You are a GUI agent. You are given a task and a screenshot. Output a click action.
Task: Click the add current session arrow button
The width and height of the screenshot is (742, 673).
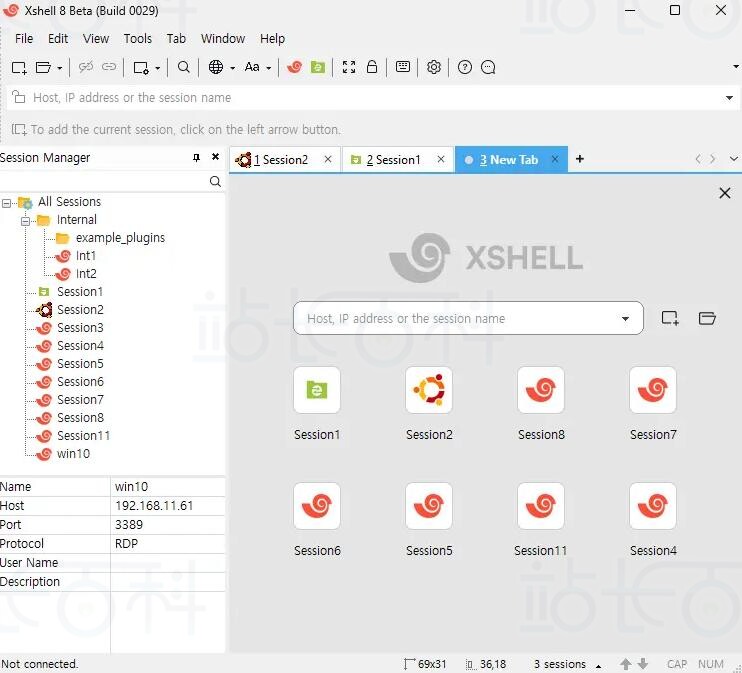click(19, 129)
